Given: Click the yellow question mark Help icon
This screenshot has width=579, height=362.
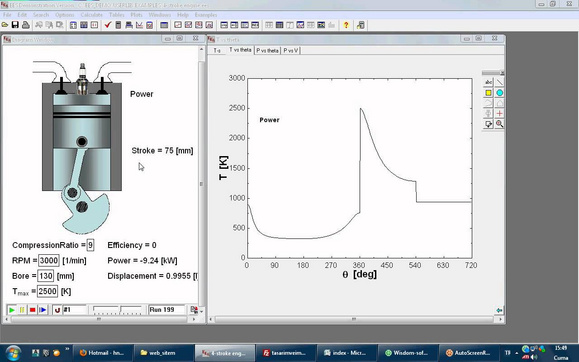Looking at the screenshot, I should [x=346, y=25].
